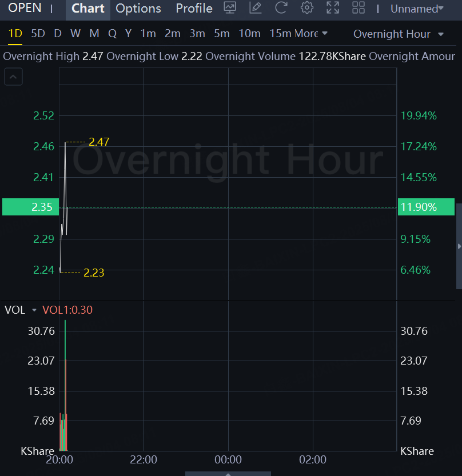Click the OPEN status label
This screenshot has width=462, height=476.
click(x=25, y=8)
